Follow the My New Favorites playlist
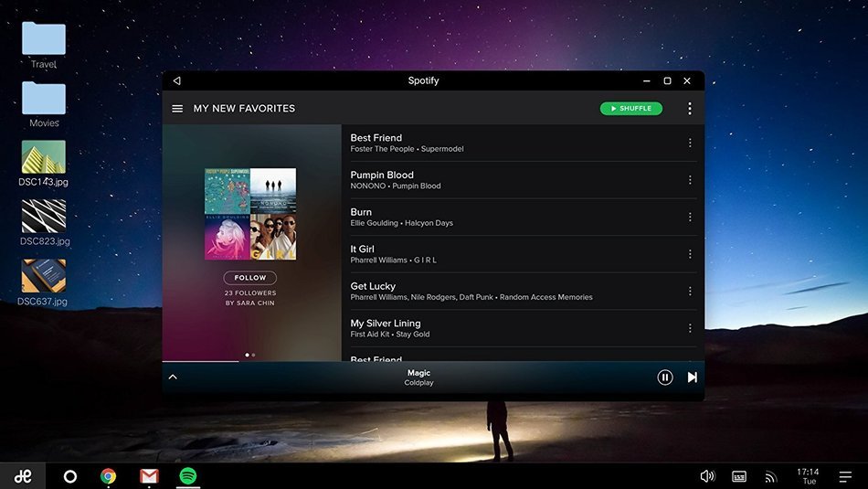The height and width of the screenshot is (489, 868). coord(250,278)
